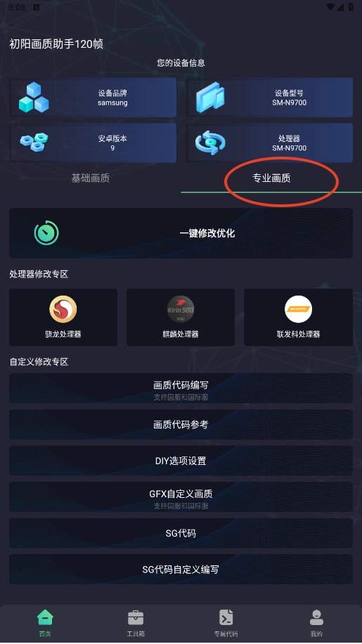Viewport: 362px width, 644px height.
Task: Open GFX自定义画质 option
Action: click(x=181, y=497)
